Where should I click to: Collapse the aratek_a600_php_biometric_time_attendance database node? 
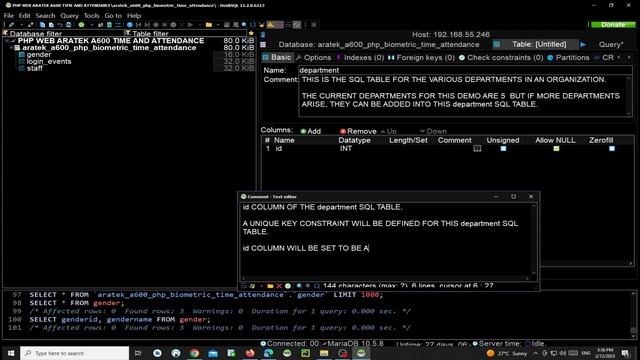11,48
